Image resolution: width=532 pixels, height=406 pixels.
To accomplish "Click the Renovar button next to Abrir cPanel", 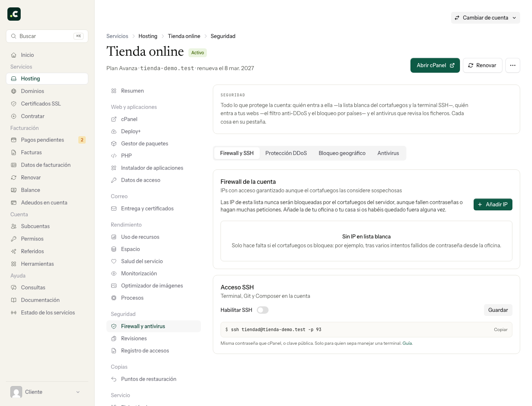I will tap(482, 65).
